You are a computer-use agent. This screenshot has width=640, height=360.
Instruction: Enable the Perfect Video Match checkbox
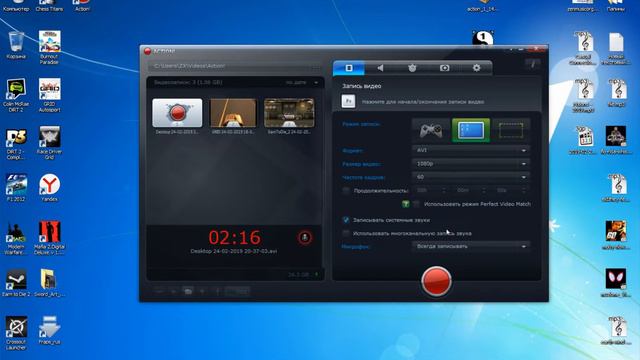(x=416, y=204)
